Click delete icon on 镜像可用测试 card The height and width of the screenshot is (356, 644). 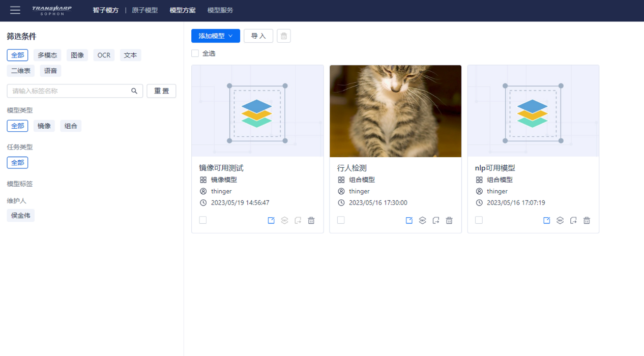(x=311, y=220)
